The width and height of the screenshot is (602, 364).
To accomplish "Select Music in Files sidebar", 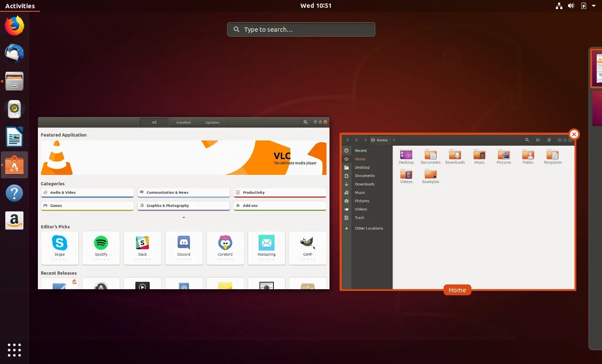I will (368, 193).
